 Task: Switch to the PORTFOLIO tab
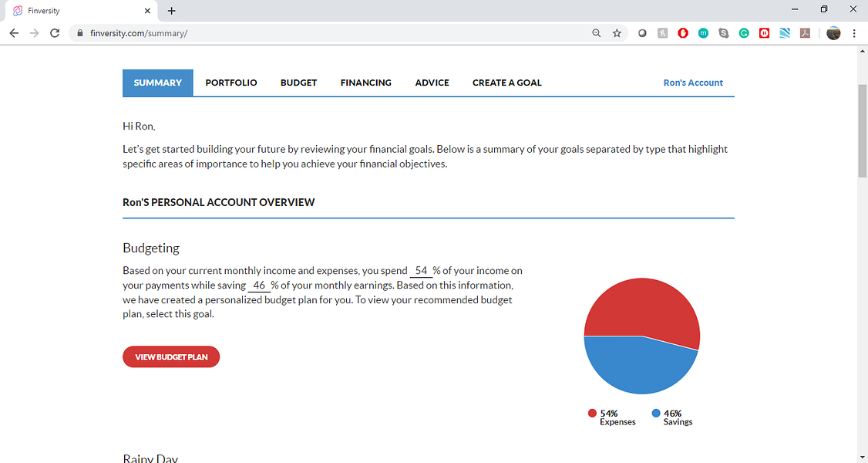231,83
